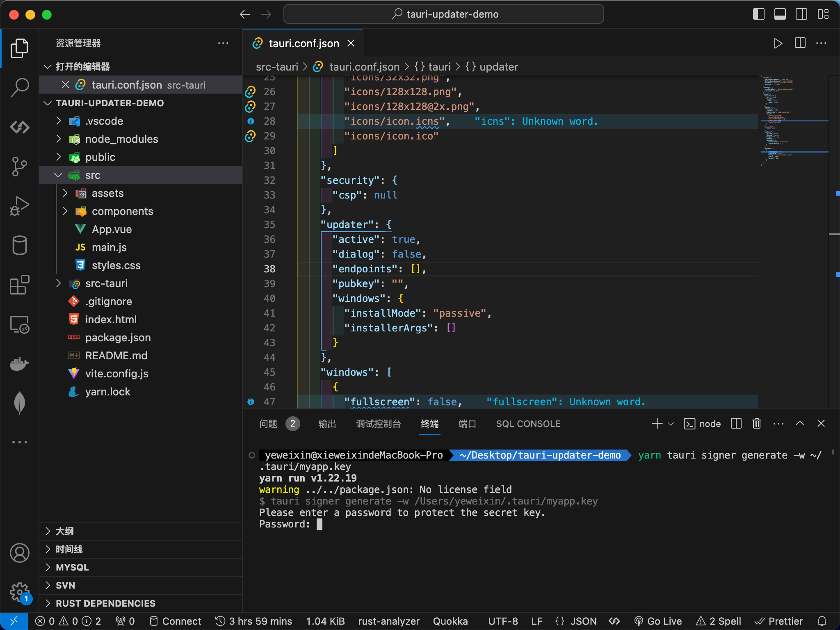
Task: Maximize the terminal panel size
Action: pos(800,423)
